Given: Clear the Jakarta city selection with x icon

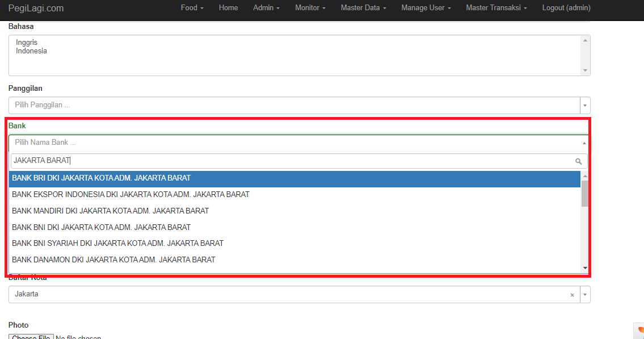Looking at the screenshot, I should pyautogui.click(x=572, y=295).
